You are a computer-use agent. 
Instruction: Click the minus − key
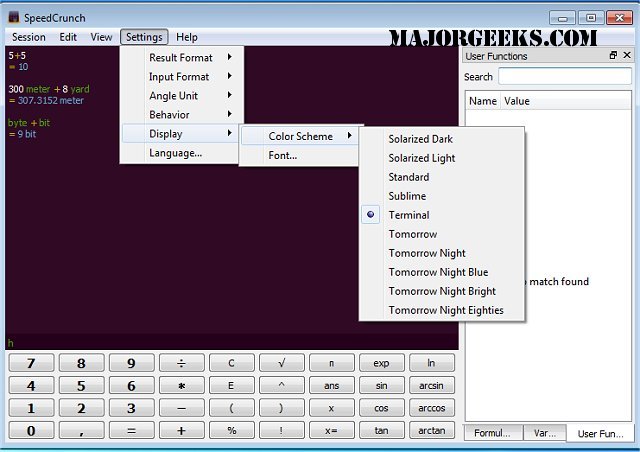(x=182, y=408)
